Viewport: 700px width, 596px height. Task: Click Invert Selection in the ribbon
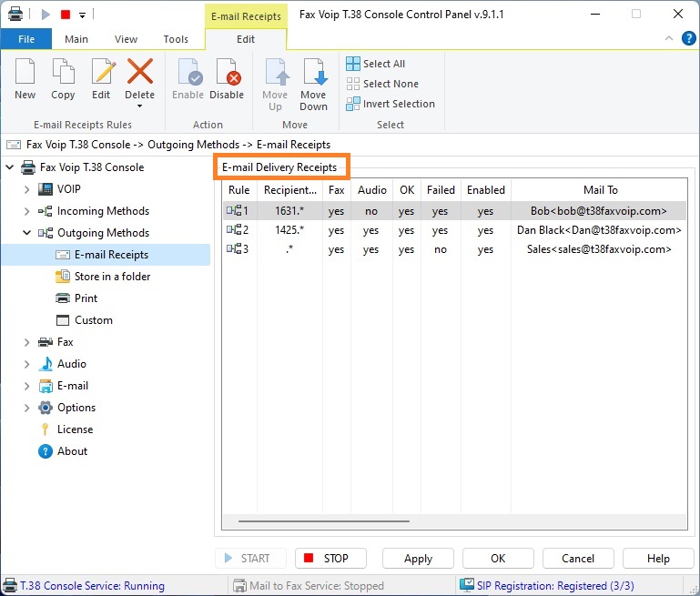point(391,104)
